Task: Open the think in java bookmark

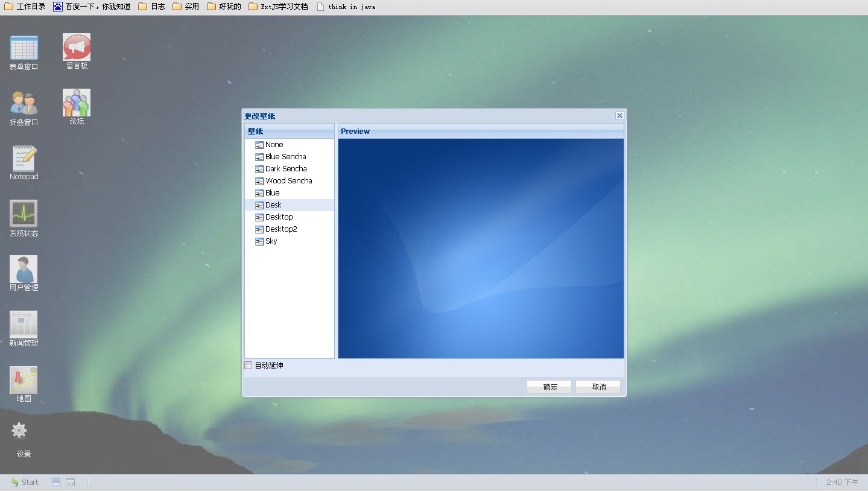Action: (346, 7)
